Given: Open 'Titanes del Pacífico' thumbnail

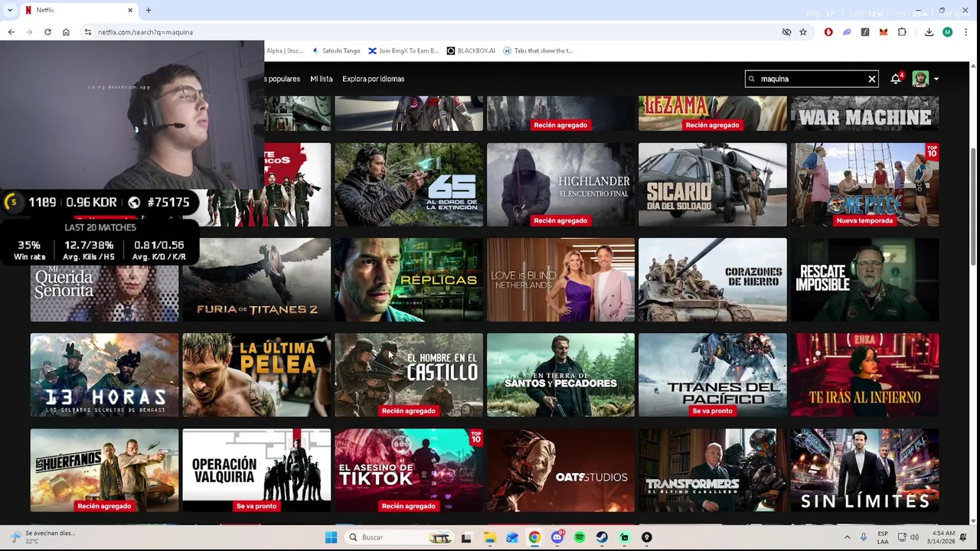Looking at the screenshot, I should point(712,375).
